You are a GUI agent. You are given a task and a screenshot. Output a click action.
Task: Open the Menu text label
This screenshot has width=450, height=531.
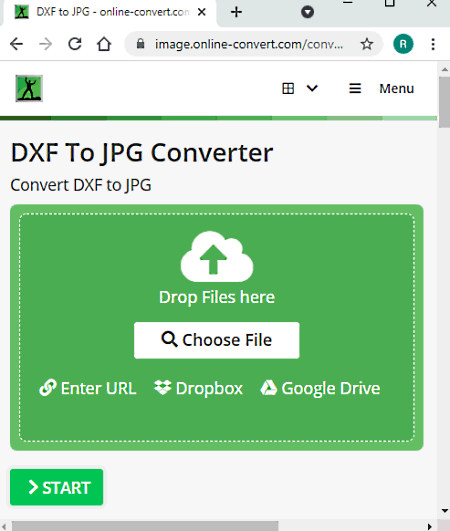point(397,88)
